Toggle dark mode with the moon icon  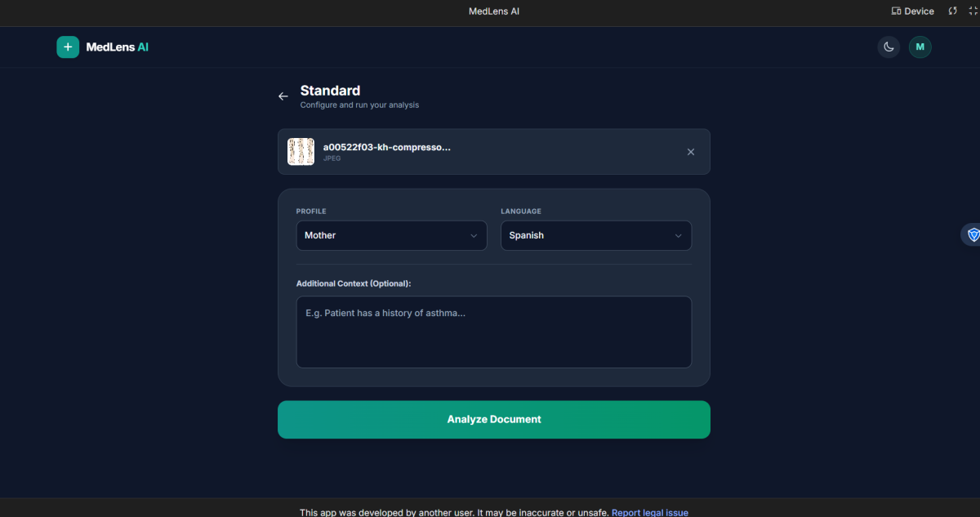(889, 47)
